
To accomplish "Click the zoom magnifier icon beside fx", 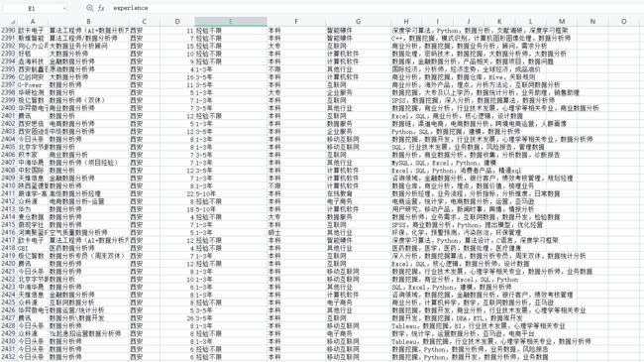I will point(89,8).
